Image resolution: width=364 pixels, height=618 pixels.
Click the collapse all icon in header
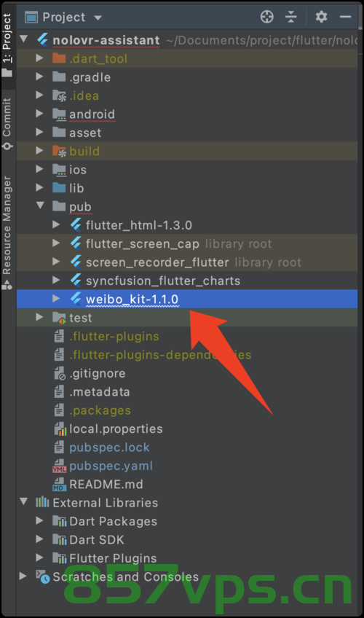[290, 17]
